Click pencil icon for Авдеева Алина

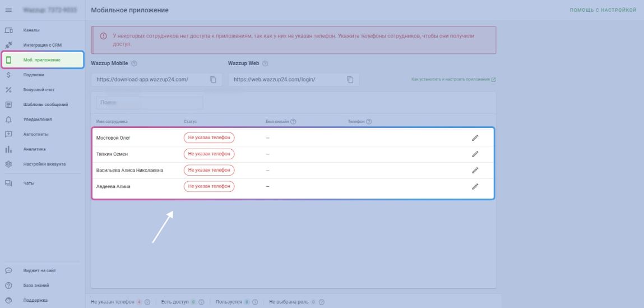(475, 186)
